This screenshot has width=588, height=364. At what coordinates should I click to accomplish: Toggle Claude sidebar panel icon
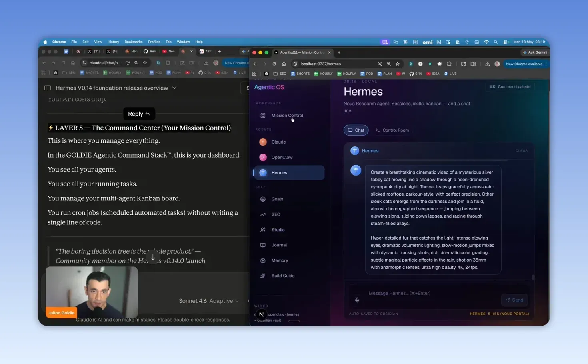pos(48,88)
